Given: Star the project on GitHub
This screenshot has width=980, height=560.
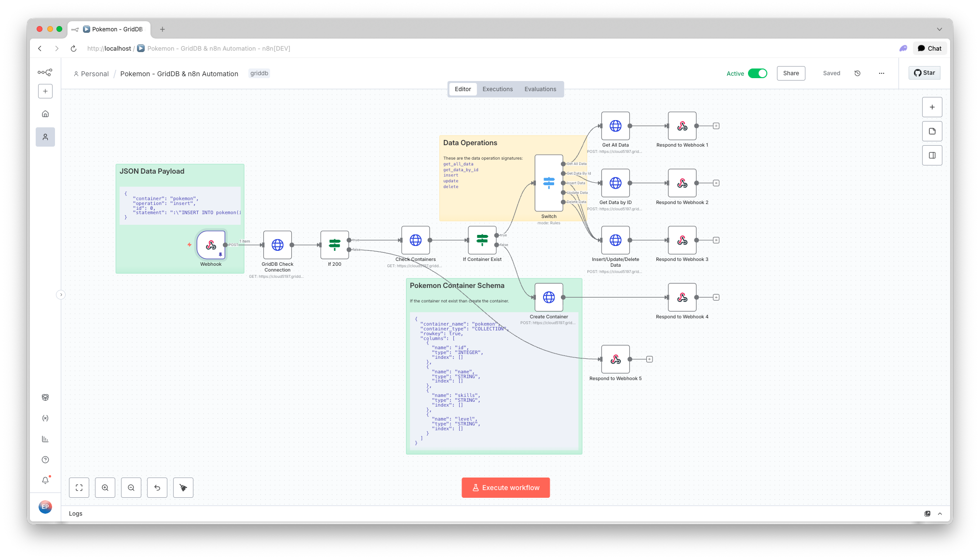Looking at the screenshot, I should [925, 73].
